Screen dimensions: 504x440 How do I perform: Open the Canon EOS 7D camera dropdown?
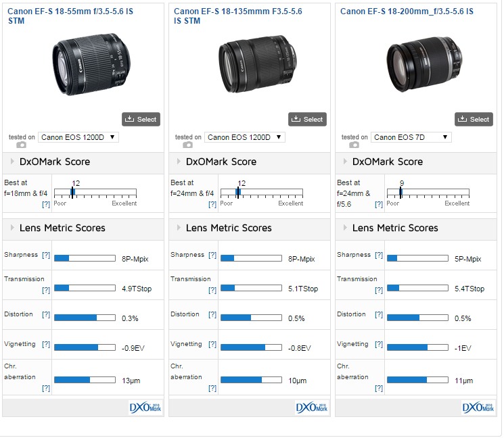(x=411, y=137)
